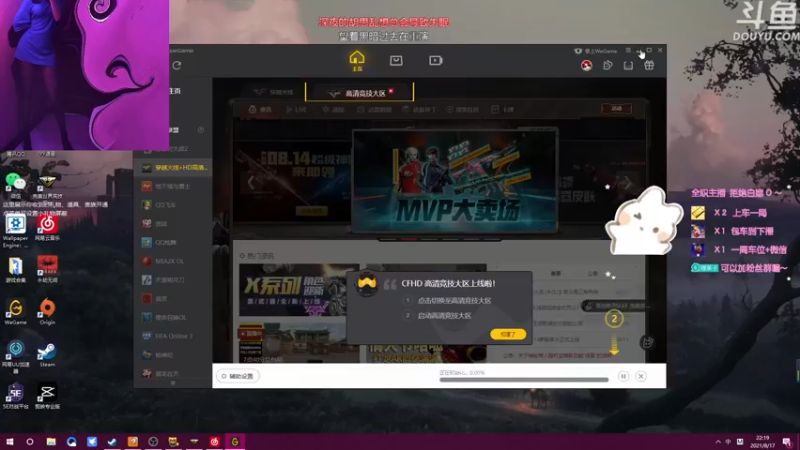This screenshot has height=450, width=800.
Task: Show next banner with right arrow
Action: (x=628, y=182)
